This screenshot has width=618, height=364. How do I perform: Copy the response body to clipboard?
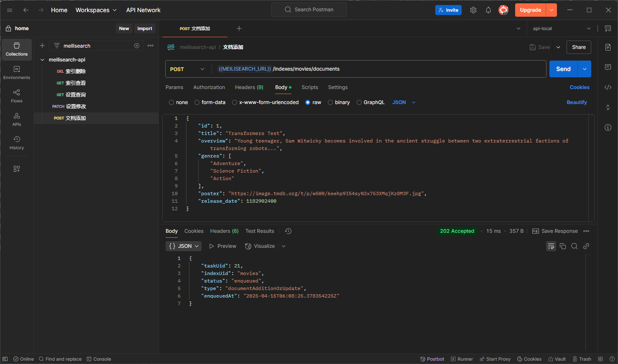563,246
